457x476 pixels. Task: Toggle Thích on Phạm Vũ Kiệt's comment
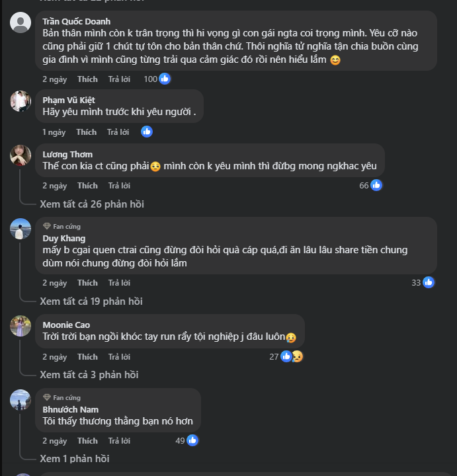tap(87, 132)
